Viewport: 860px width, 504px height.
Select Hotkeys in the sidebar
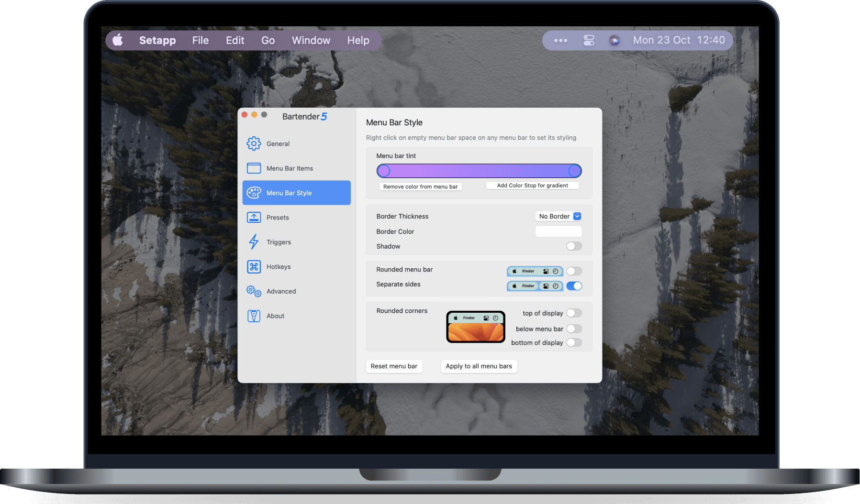[297, 267]
